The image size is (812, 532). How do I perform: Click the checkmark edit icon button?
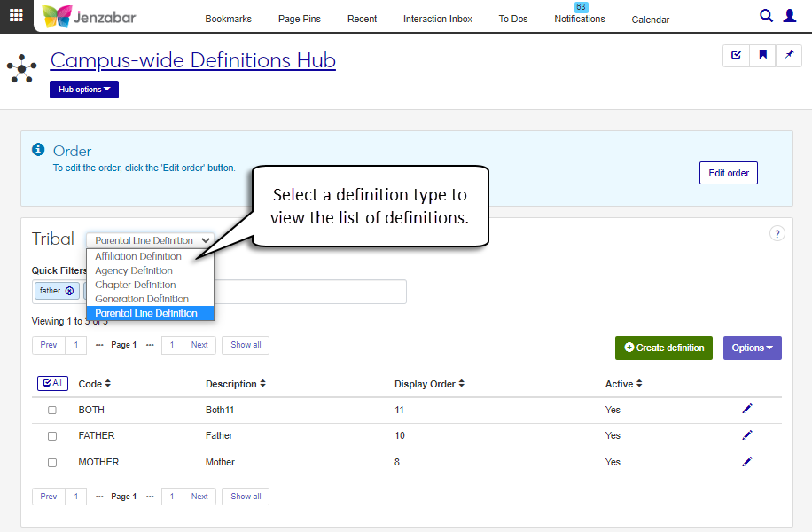click(x=736, y=55)
